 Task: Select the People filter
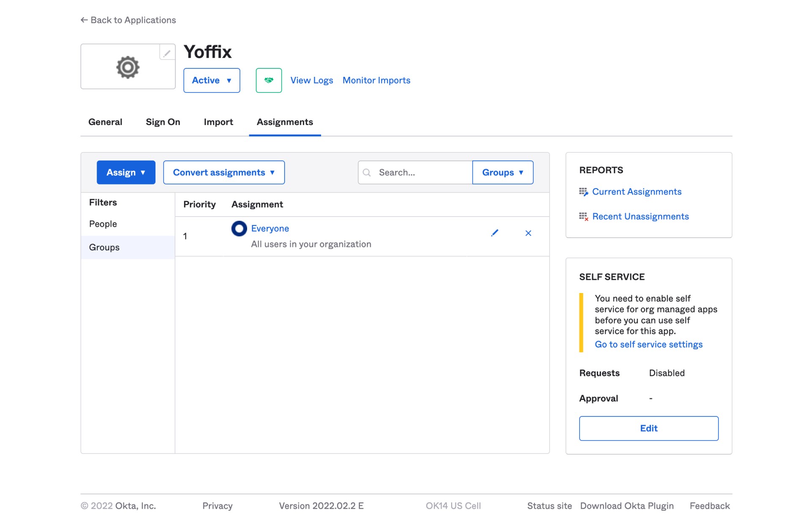pyautogui.click(x=103, y=224)
